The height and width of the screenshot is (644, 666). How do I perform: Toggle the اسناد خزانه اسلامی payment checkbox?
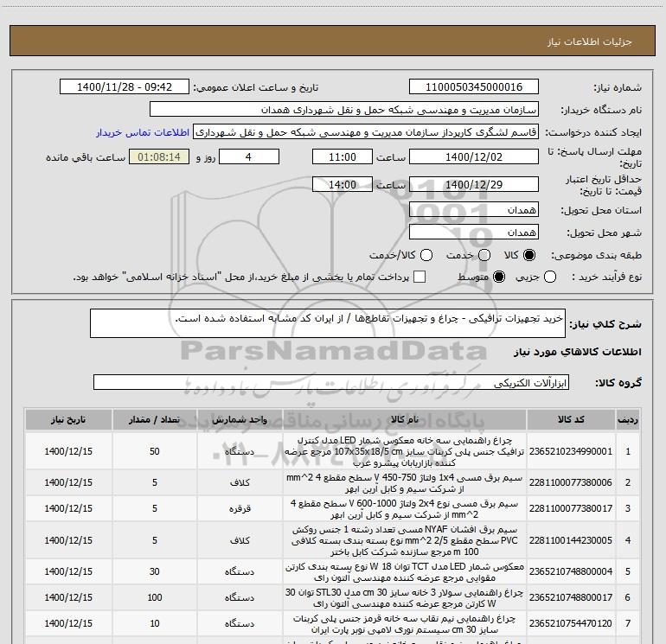coord(419,277)
